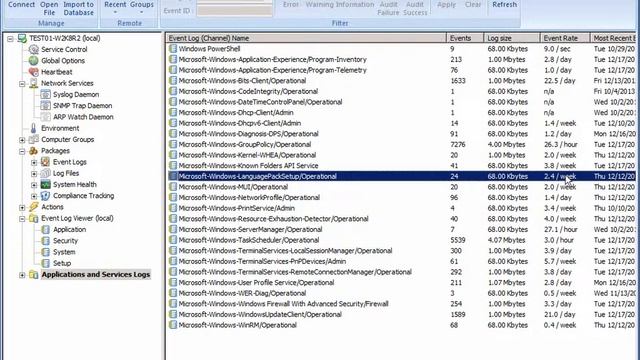Image resolution: width=640 pixels, height=360 pixels.
Task: Click the Windows PowerShell log icon
Action: pyautogui.click(x=173, y=49)
